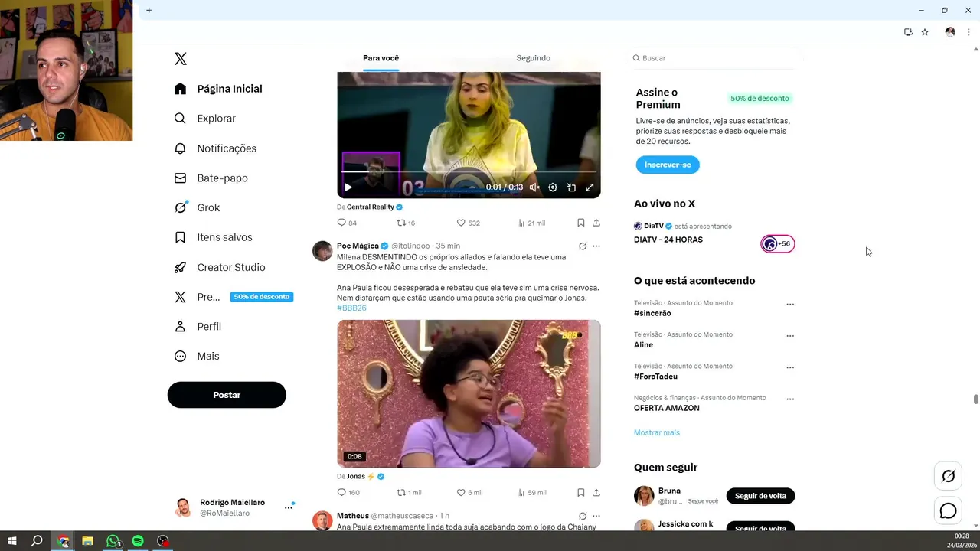Open Explorar in the sidebar
This screenshot has height=551, width=980.
point(204,119)
